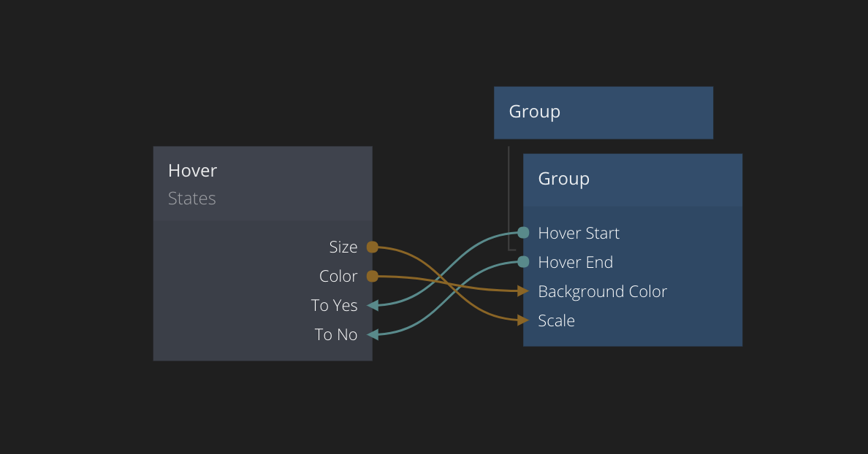
Task: Select the top parent Group node
Action: tap(603, 112)
